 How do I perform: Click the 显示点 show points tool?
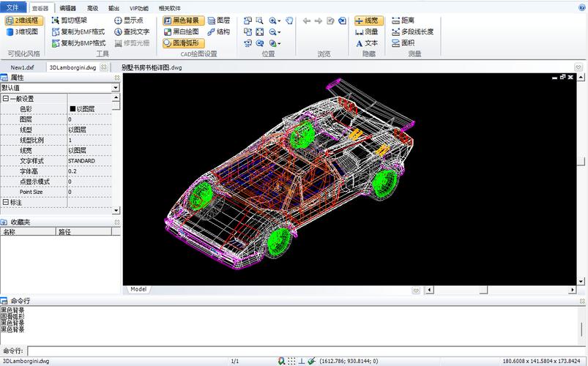coord(129,20)
